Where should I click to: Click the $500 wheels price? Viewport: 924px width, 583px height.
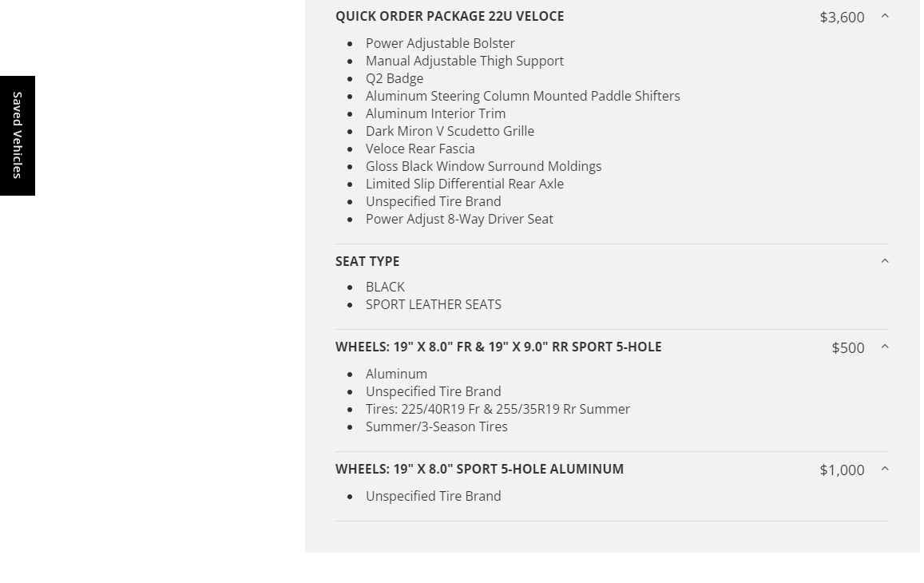tap(847, 347)
